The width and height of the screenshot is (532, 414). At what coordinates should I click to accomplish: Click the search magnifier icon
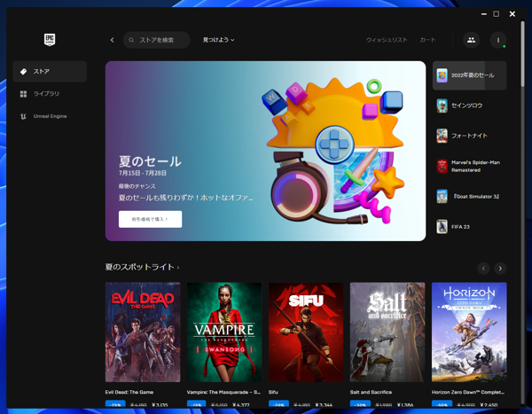[x=131, y=40]
